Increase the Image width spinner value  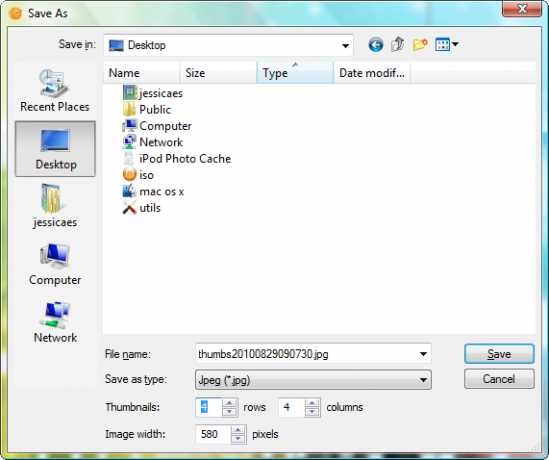coord(238,430)
